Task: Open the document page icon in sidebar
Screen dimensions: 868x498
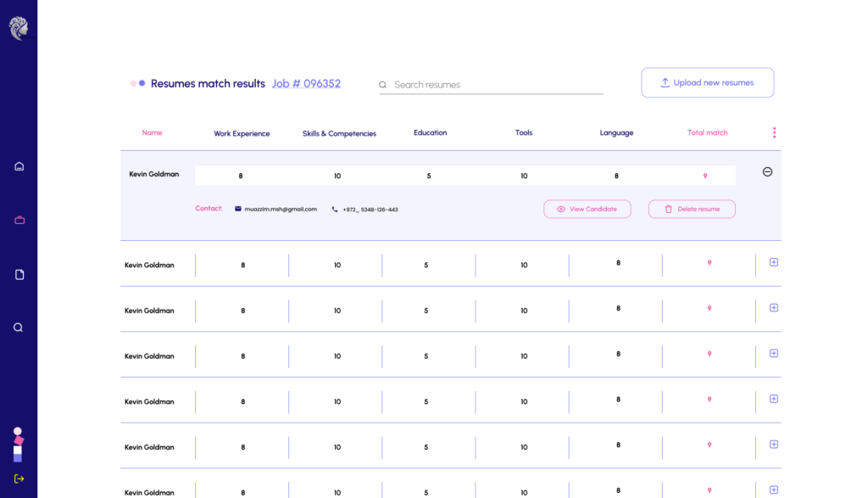Action: 19,274
